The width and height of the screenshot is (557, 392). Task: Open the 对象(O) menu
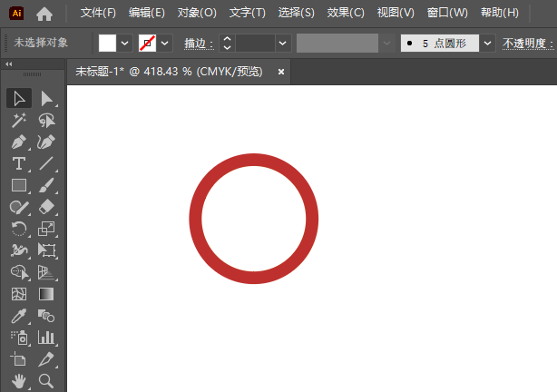coord(197,13)
